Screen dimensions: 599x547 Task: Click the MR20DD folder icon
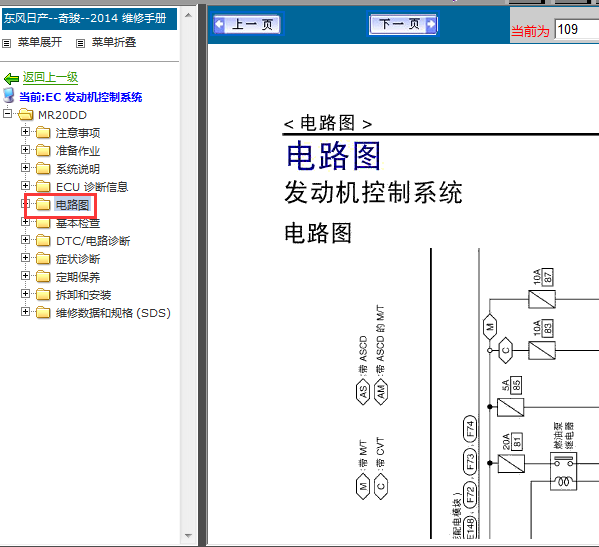[26, 114]
